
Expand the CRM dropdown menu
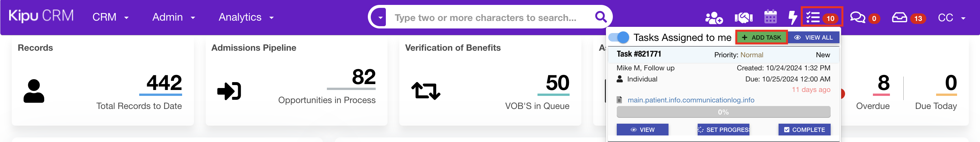click(111, 17)
